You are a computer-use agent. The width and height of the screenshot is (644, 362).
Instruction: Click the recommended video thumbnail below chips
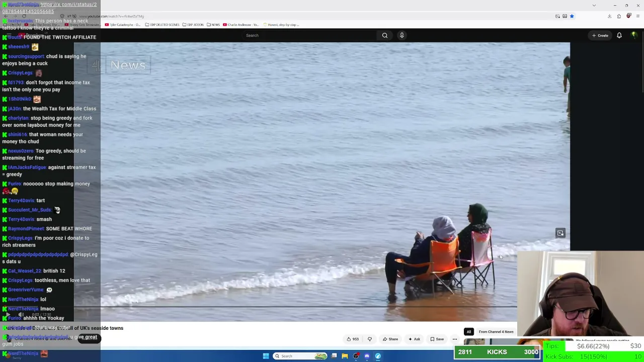491,342
